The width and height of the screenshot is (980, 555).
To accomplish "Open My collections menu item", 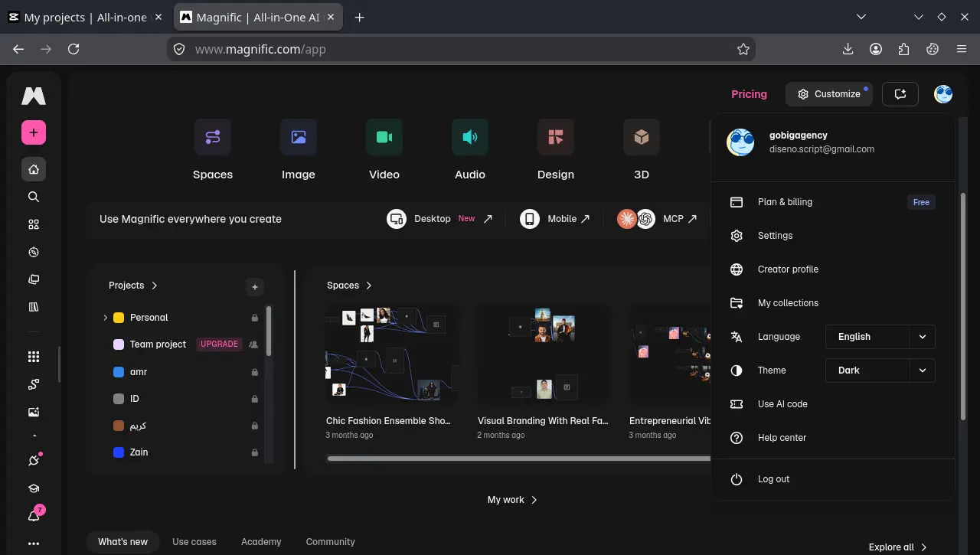I will (x=832, y=303).
